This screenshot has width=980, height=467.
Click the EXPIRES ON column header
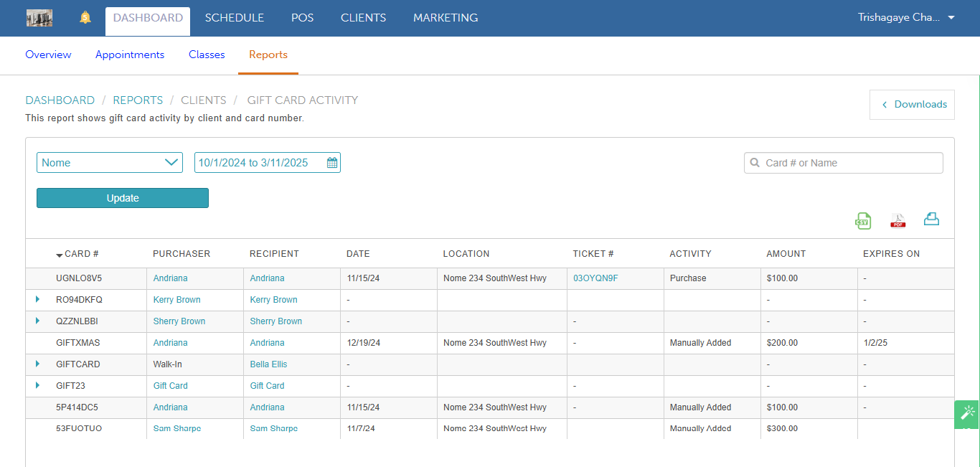891,254
